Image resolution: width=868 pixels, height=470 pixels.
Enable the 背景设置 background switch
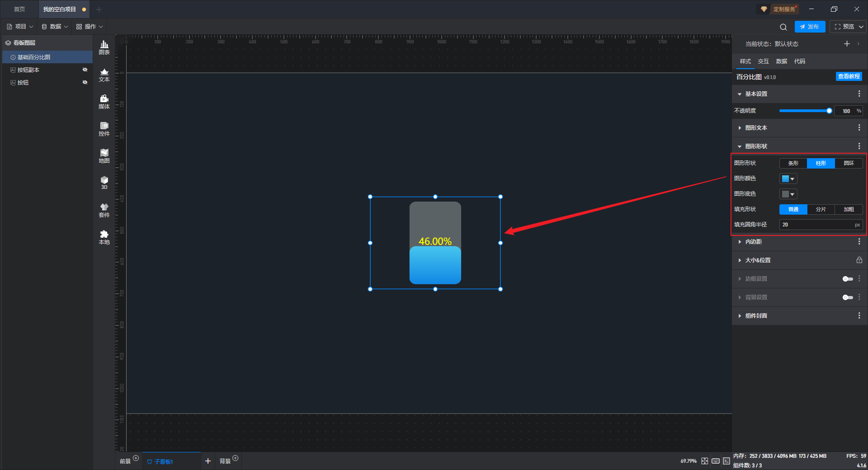848,297
